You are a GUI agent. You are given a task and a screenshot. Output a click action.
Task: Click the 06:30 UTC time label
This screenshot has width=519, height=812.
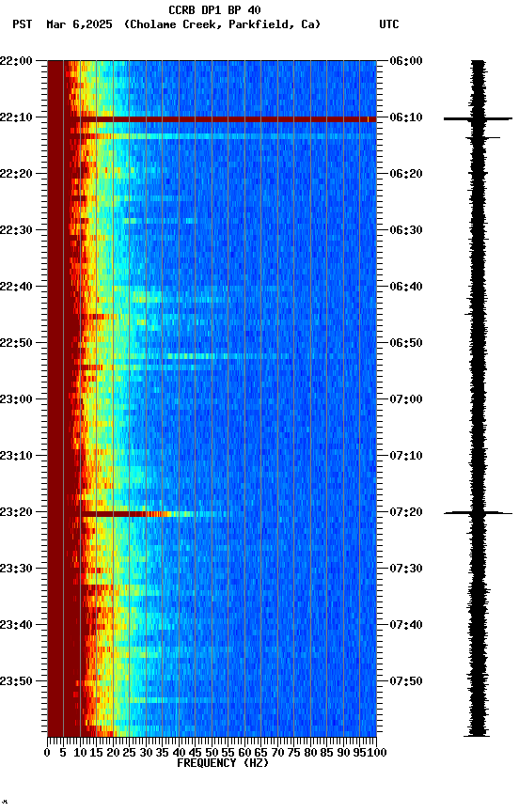406,230
